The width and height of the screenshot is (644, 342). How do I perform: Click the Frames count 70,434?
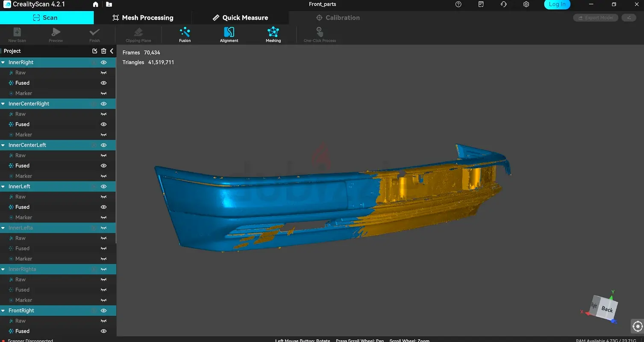point(152,53)
